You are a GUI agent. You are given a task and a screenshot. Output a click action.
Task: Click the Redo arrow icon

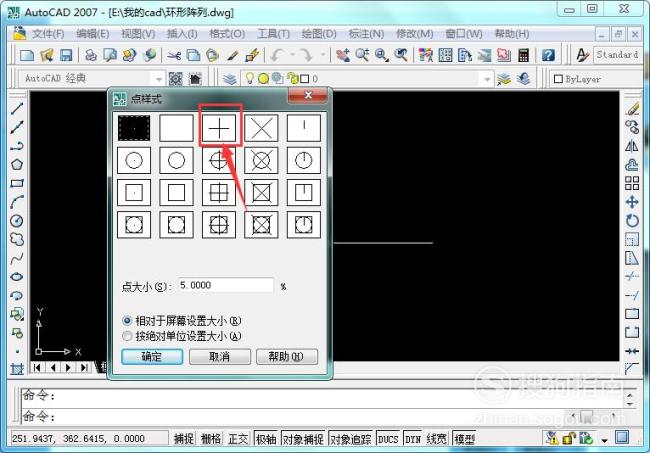[306, 55]
